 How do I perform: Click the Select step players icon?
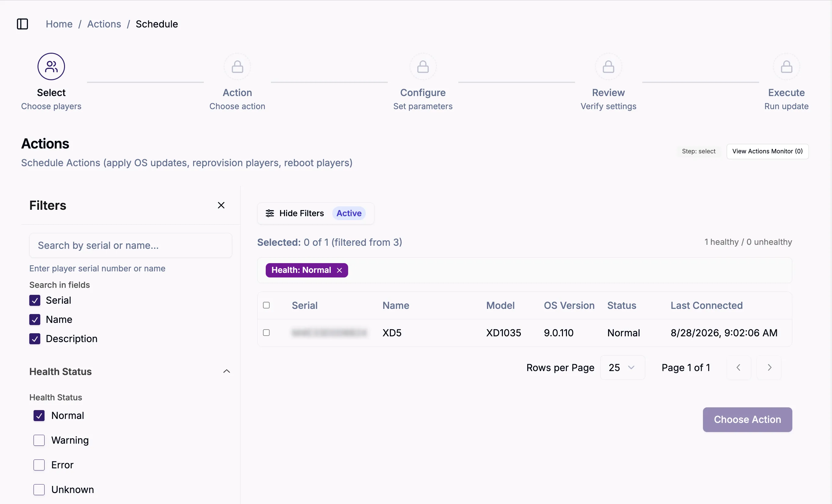(51, 66)
